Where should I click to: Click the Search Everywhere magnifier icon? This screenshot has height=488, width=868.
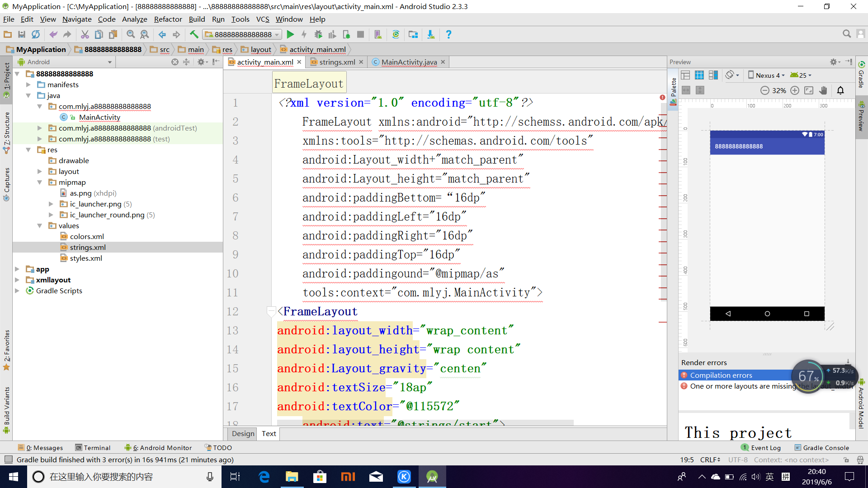click(847, 34)
